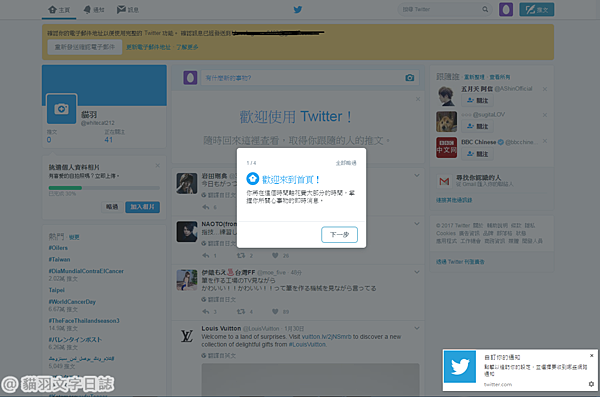Close the Twitter notification toast
This screenshot has width=600, height=397.
tap(592, 356)
